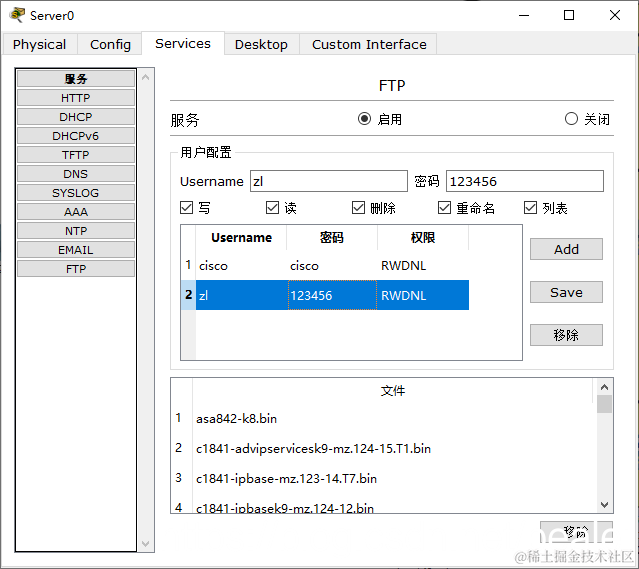This screenshot has width=639, height=569.
Task: Click file list scrollbar up arrow
Action: (x=604, y=387)
